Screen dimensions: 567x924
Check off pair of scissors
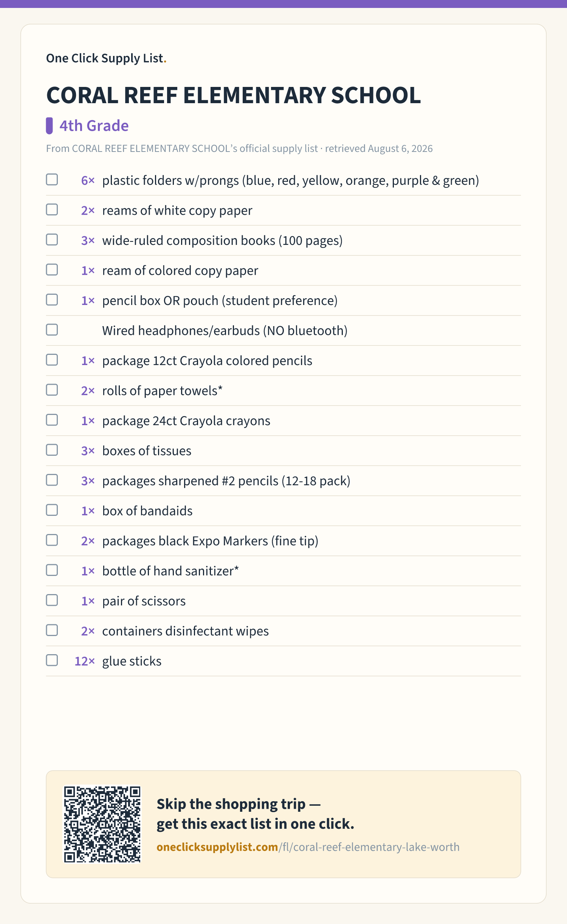pos(52,600)
